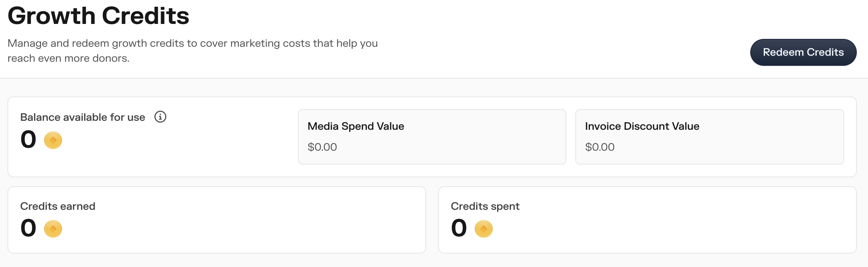Click the Growth Credits page heading
This screenshot has height=267, width=868.
pyautogui.click(x=98, y=16)
